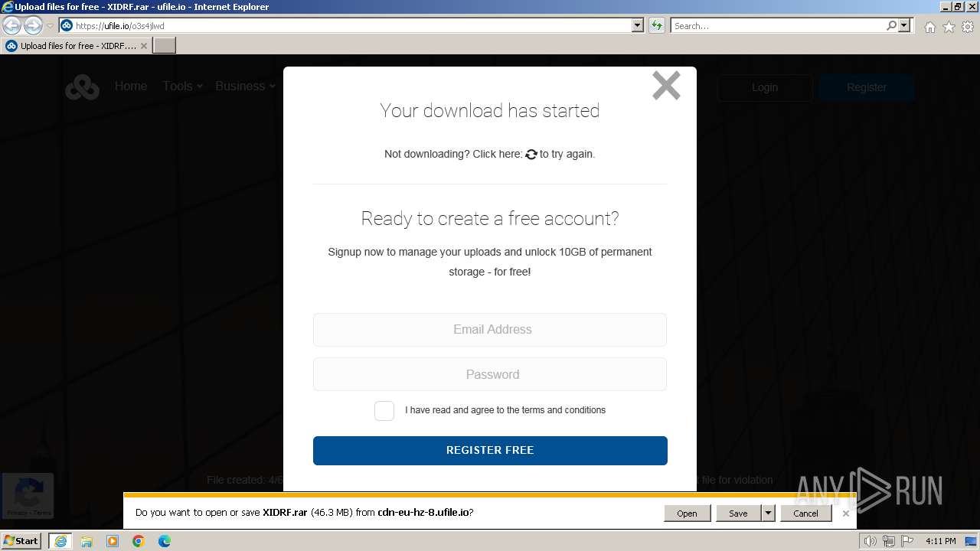Close the download started popup with the X

[x=666, y=86]
